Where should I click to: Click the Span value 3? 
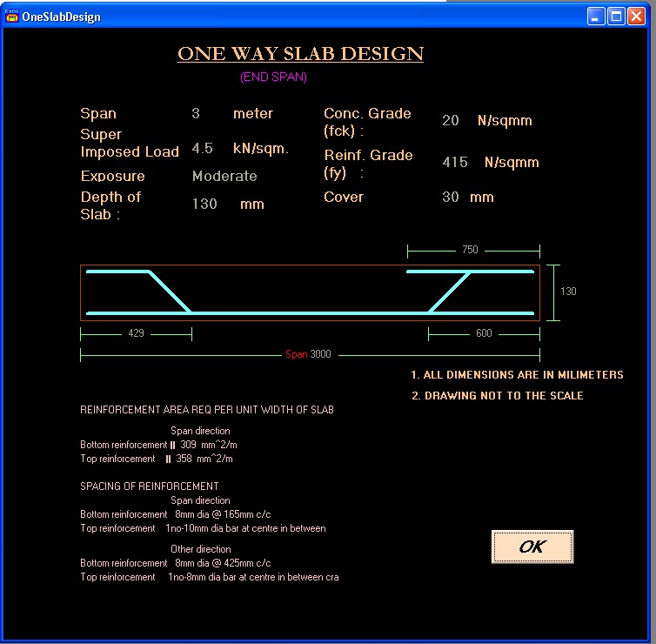coord(196,113)
